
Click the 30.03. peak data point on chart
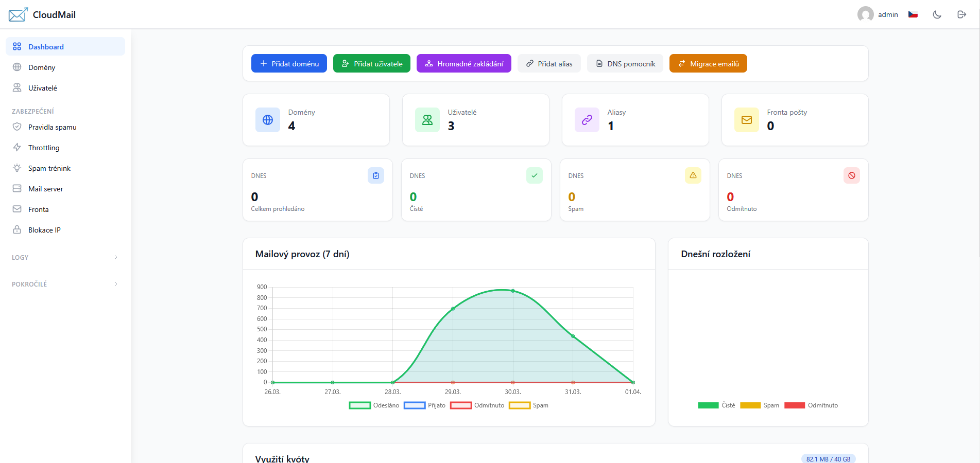pos(513,291)
